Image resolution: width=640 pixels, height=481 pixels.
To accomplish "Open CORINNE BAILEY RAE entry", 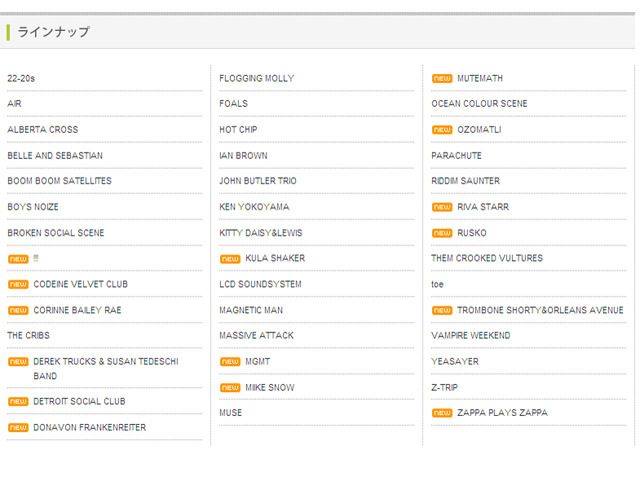I will 78,310.
